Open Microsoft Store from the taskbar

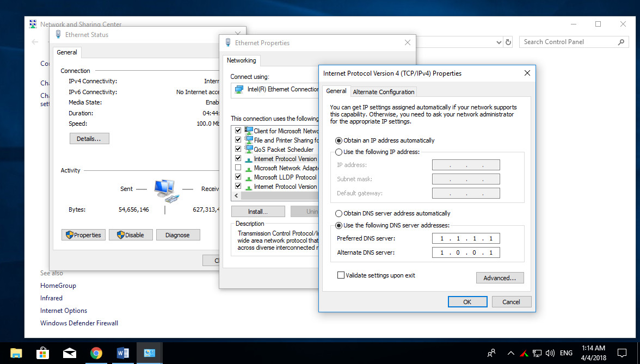coord(42,353)
